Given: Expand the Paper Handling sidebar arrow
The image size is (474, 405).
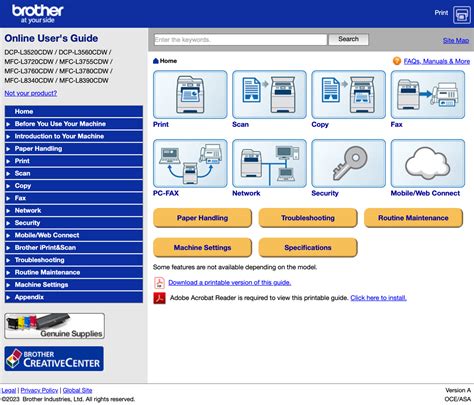Looking at the screenshot, I should coord(8,149).
